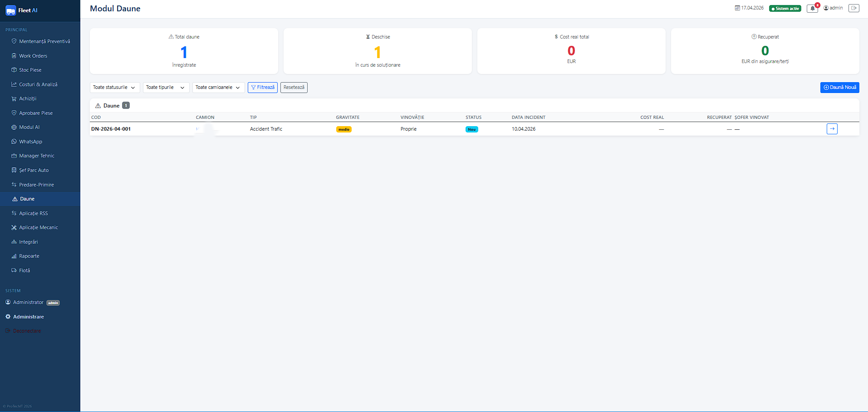Open Mentenanță Preventivă menu
This screenshot has width=868, height=412.
coord(40,41)
